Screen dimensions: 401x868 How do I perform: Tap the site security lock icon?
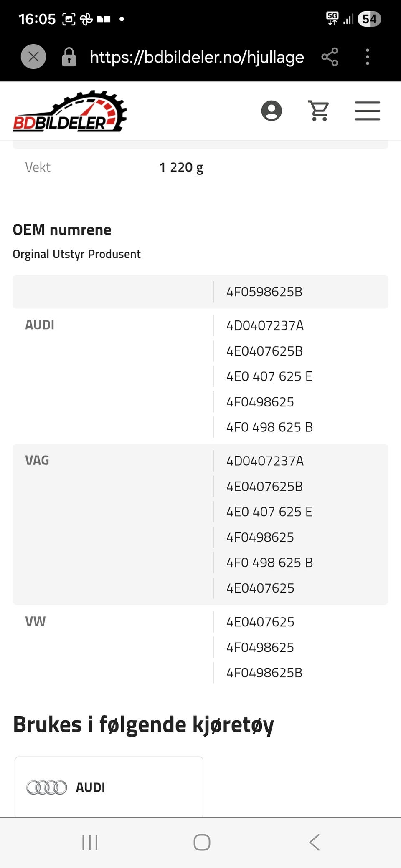tap(69, 57)
